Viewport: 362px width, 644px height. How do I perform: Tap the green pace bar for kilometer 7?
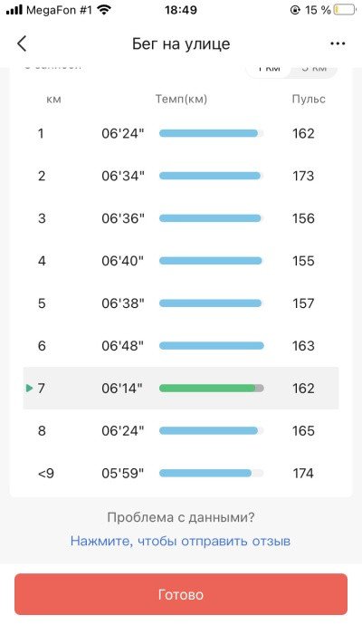(212, 389)
